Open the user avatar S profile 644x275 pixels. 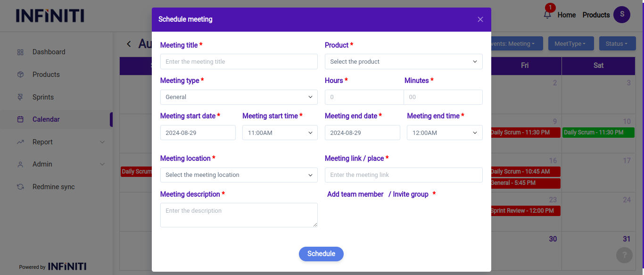coord(621,15)
